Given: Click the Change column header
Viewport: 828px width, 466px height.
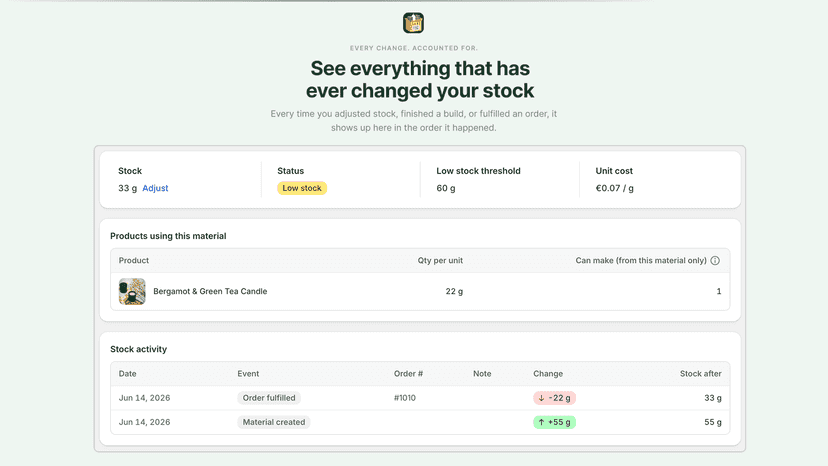Looking at the screenshot, I should [548, 374].
